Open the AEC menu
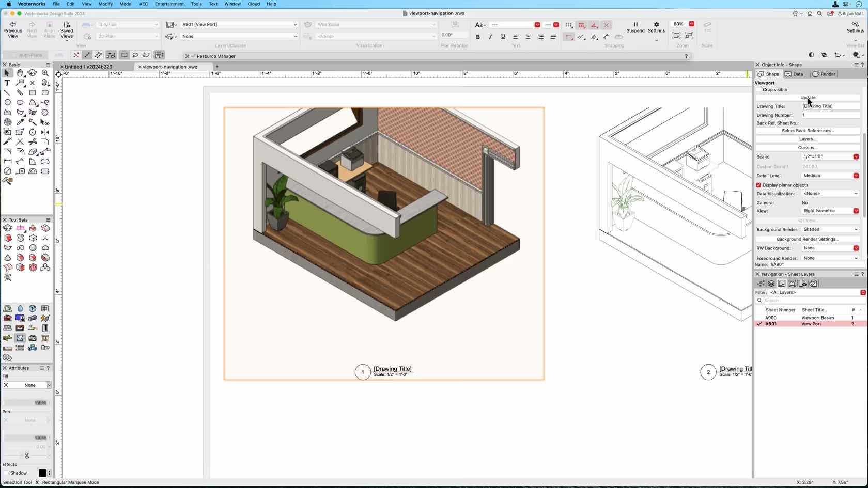 143,4
